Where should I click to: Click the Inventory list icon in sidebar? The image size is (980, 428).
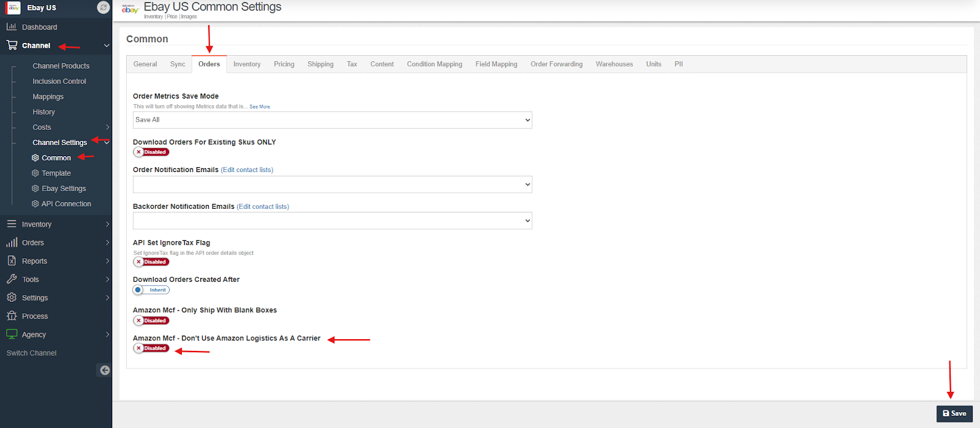[x=12, y=224]
